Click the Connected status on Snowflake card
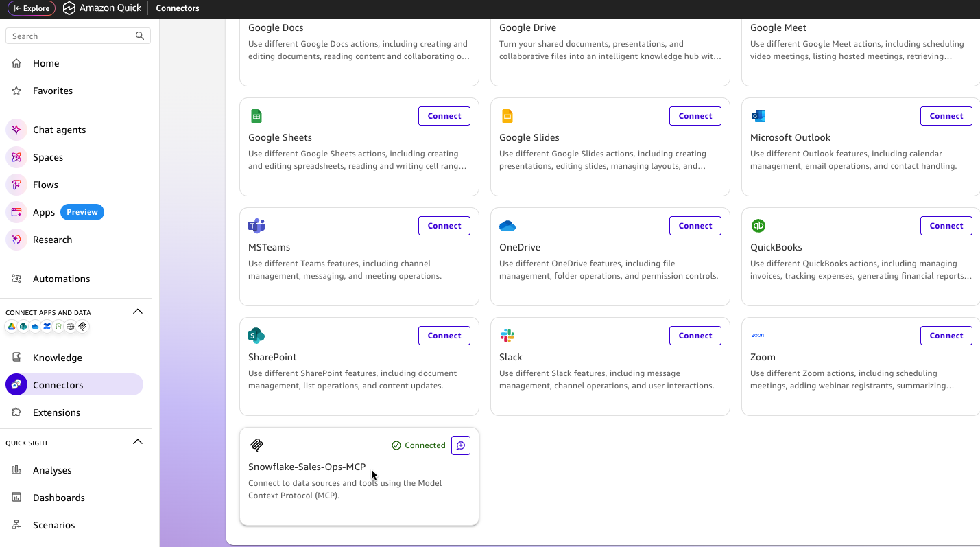Screen dimensions: 980x547 (418, 445)
